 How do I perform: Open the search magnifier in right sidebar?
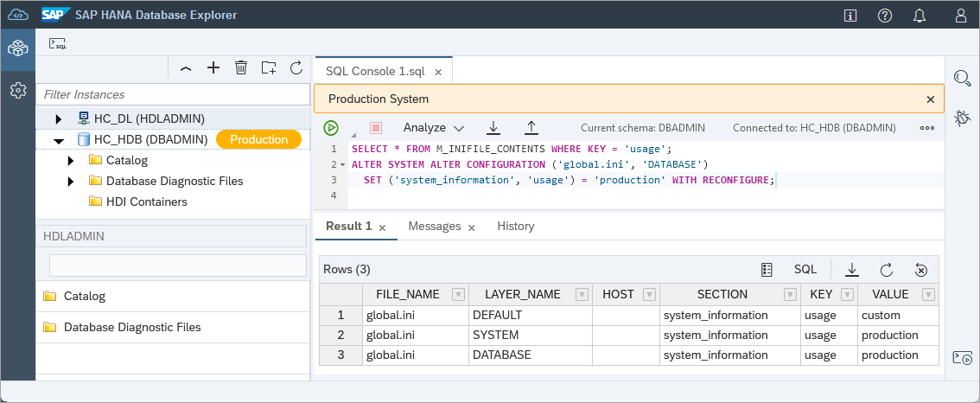point(963,78)
